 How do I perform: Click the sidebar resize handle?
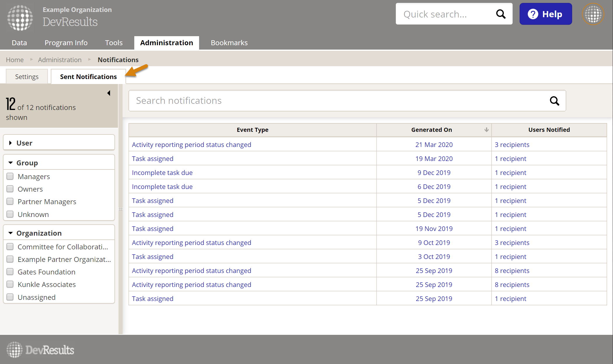coord(121,209)
